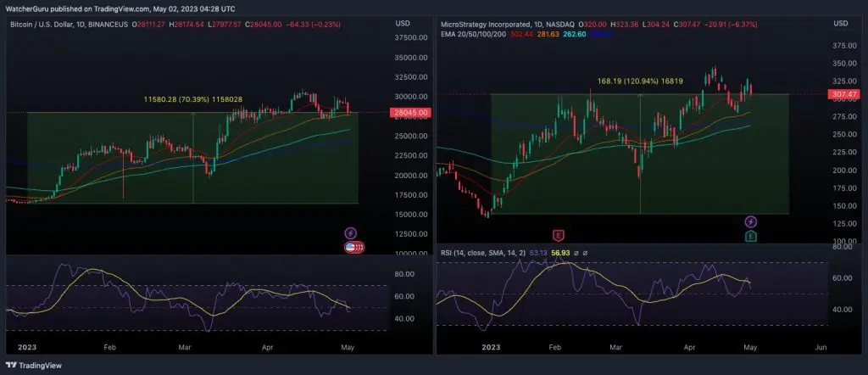Screen dimensions: 868x375
Task: Click the green earnings E marker
Action: point(751,235)
